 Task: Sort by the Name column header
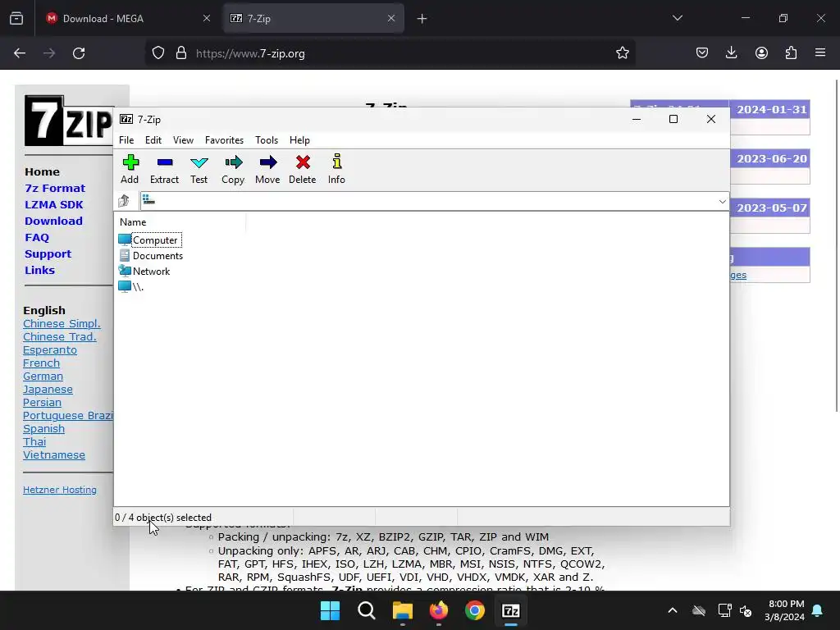click(x=133, y=221)
